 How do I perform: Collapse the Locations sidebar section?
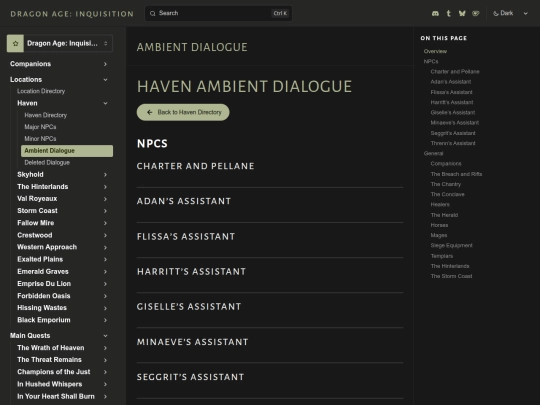[x=59, y=80]
